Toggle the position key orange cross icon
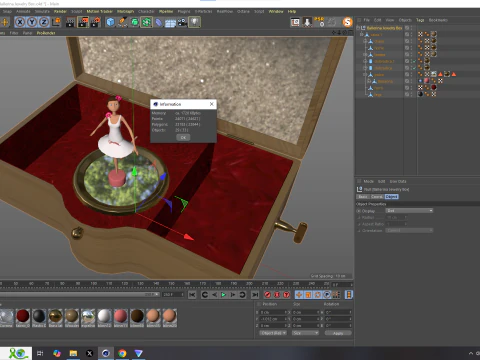This screenshot has width=480, height=360. point(299,295)
